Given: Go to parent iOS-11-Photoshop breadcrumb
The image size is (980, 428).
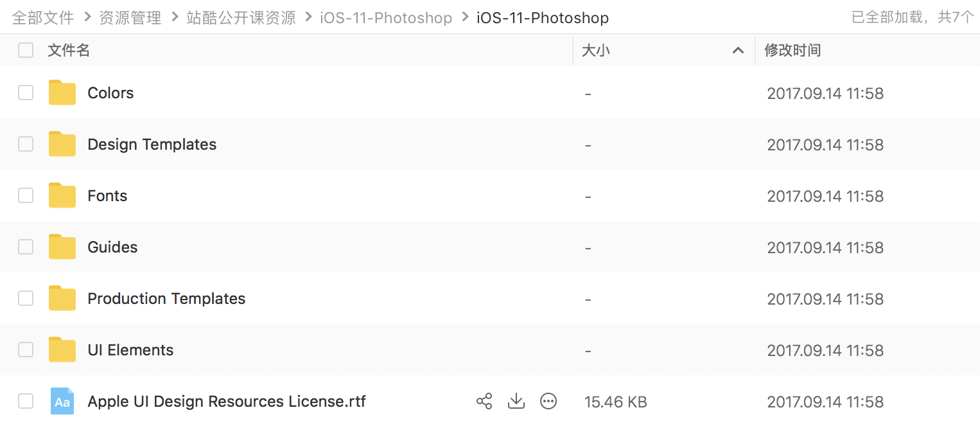Looking at the screenshot, I should [x=386, y=18].
